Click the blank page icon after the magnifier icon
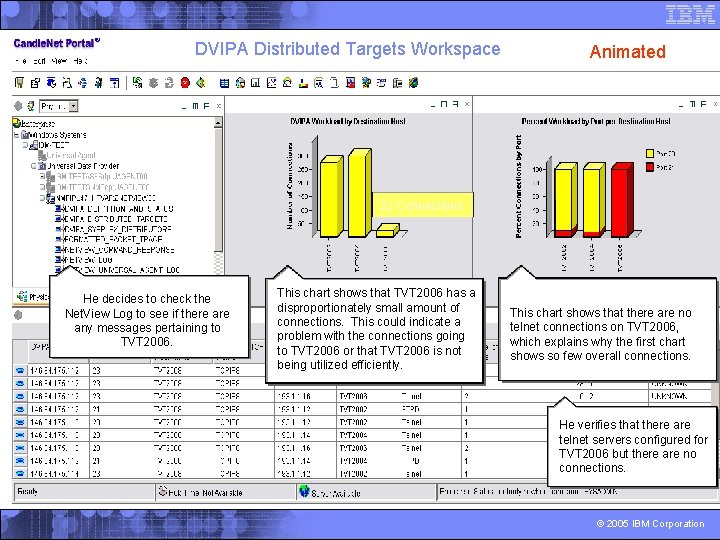Viewport: 720px width, 540px height. (x=335, y=83)
